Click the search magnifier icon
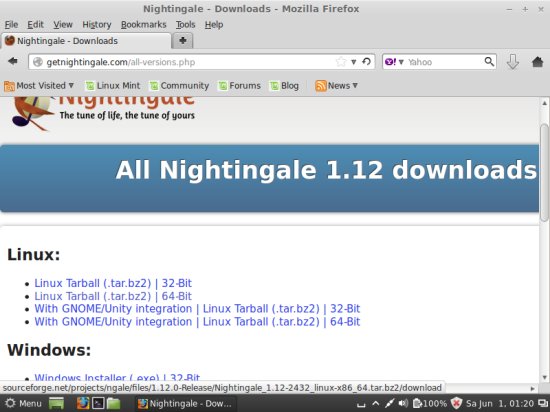This screenshot has height=412, width=550. coord(489,62)
